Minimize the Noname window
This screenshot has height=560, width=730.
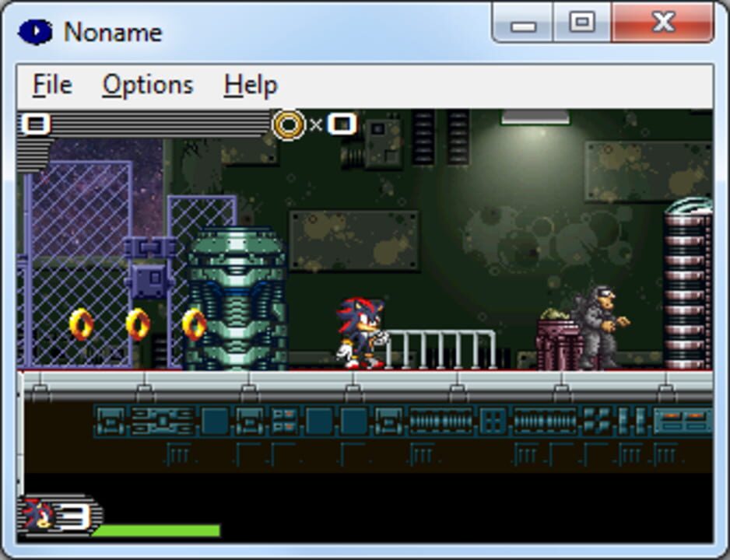click(x=524, y=25)
